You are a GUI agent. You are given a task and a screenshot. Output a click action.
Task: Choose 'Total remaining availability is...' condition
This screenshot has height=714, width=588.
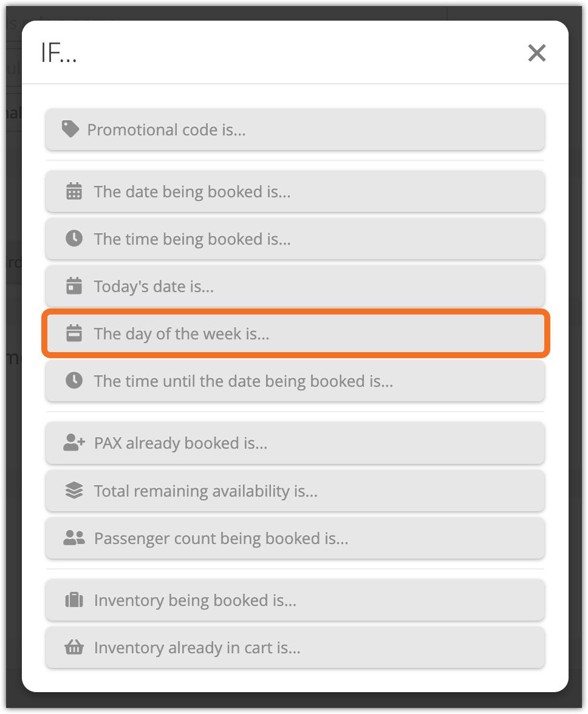[x=295, y=491]
